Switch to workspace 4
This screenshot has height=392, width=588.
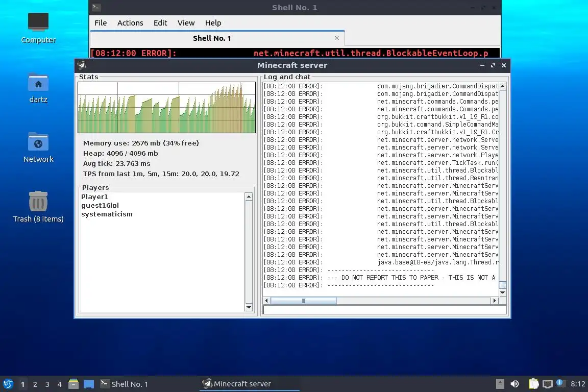60,384
